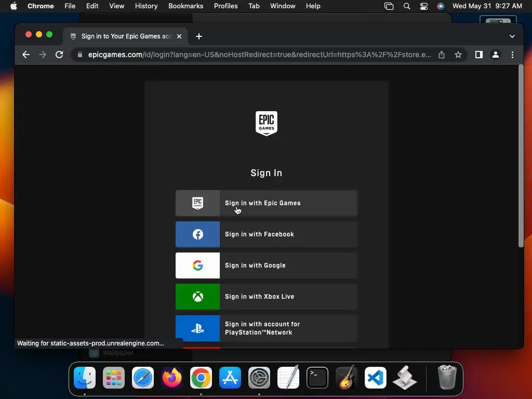Open the File menu

(70, 6)
